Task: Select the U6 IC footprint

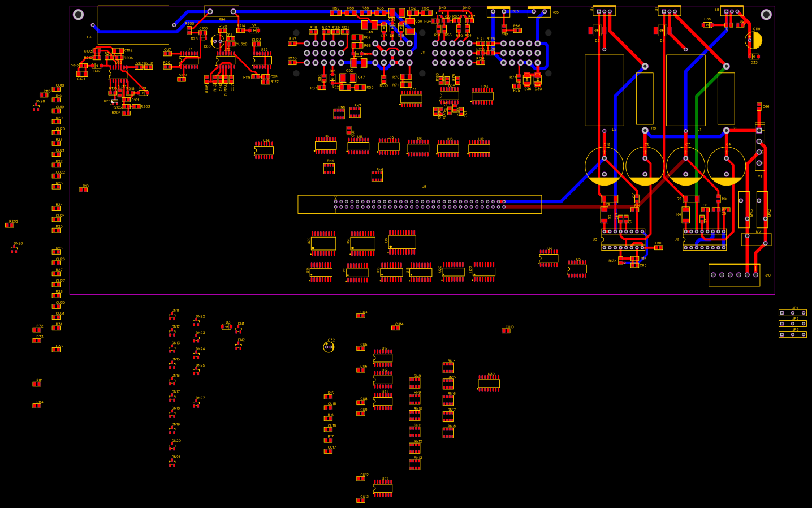Action: tap(402, 242)
